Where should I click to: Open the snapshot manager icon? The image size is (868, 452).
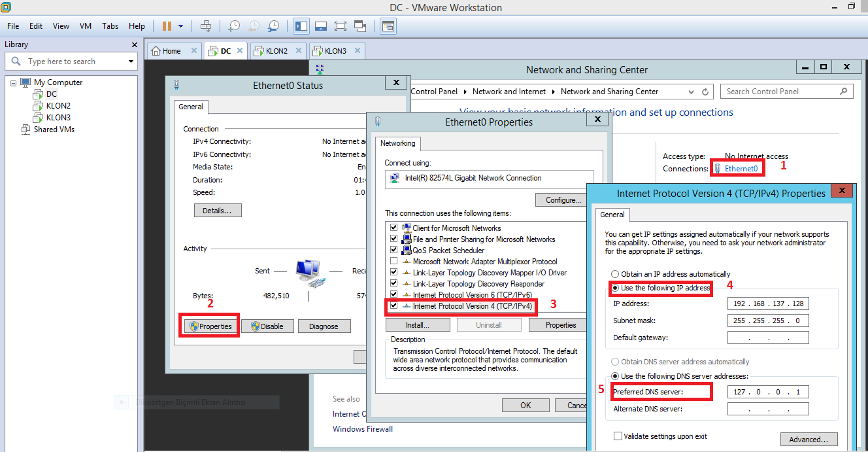coord(273,26)
